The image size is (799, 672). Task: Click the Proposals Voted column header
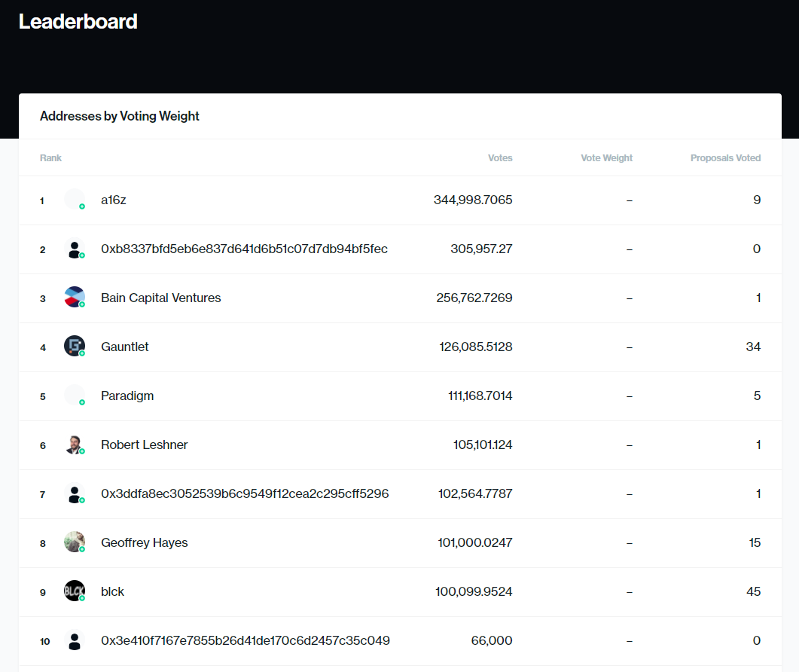725,158
